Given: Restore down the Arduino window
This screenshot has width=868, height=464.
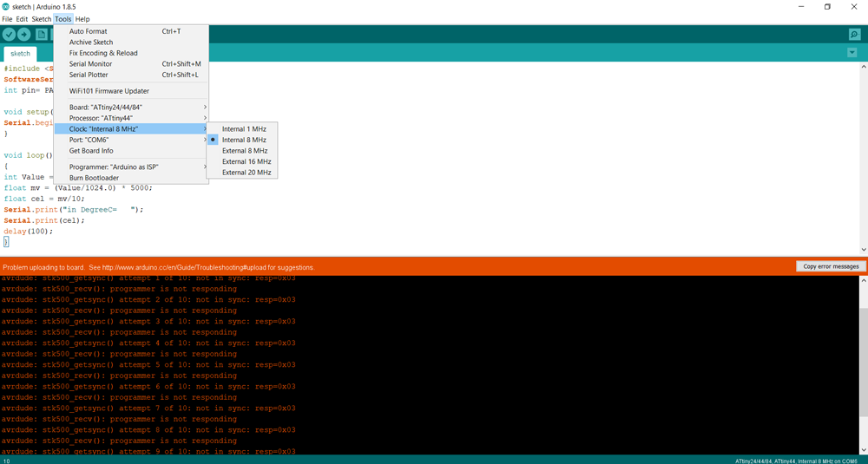Looking at the screenshot, I should [827, 7].
